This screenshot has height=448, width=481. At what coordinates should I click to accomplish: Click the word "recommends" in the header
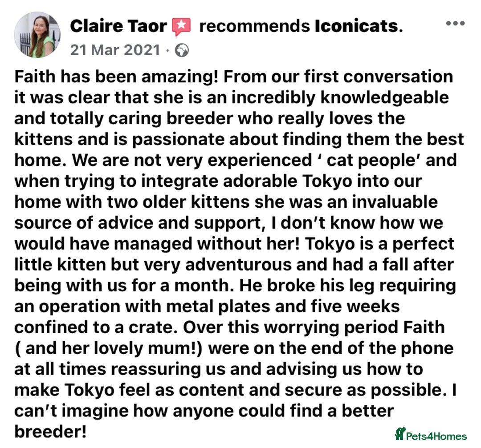coord(255,26)
